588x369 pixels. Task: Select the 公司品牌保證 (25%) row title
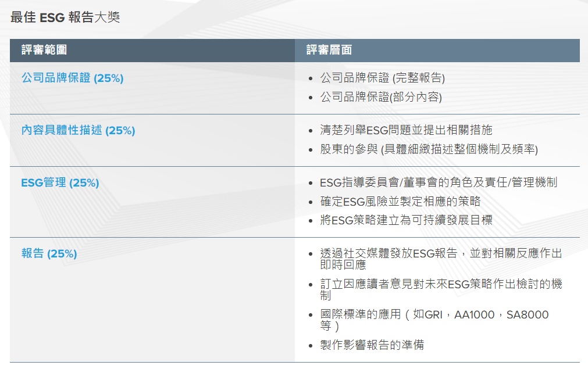[72, 78]
